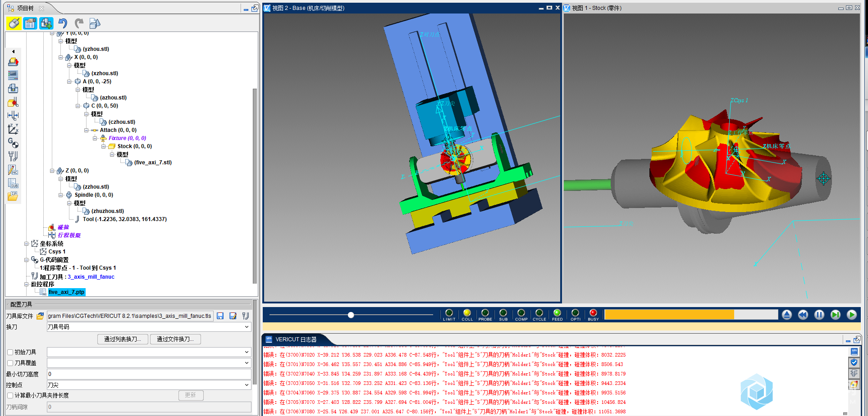Viewport: 868px width, 416px height.
Task: Click the SUB status indicator light
Action: click(x=503, y=313)
